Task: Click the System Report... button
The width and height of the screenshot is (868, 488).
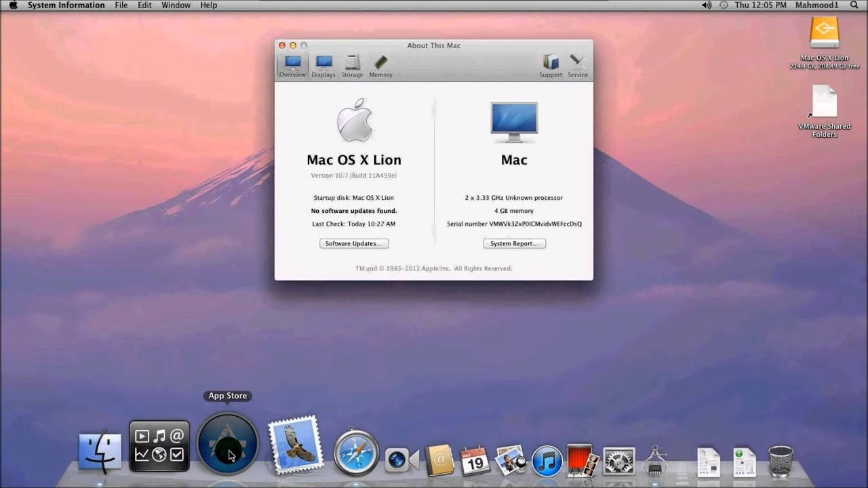Action: point(514,243)
